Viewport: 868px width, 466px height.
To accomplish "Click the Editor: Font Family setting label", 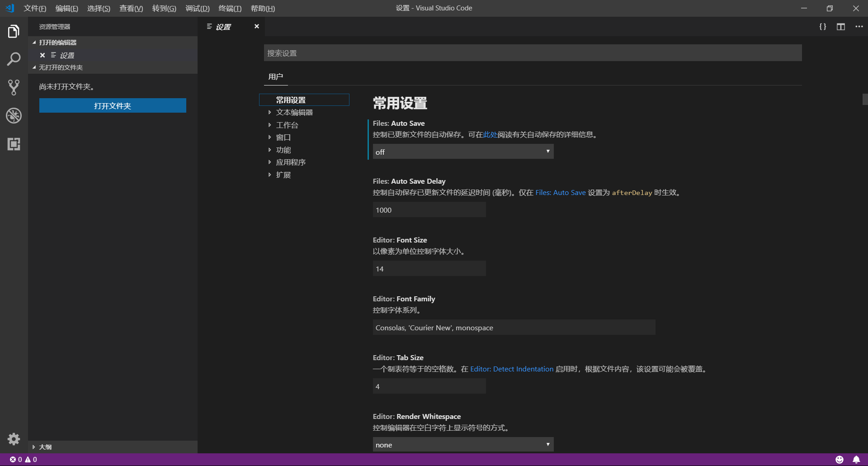I will pos(404,299).
